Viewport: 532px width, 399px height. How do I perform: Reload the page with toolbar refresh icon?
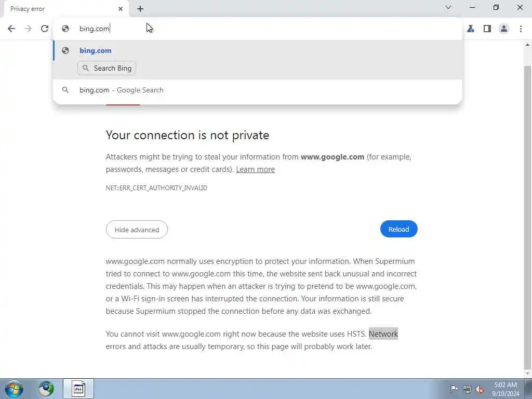(45, 29)
